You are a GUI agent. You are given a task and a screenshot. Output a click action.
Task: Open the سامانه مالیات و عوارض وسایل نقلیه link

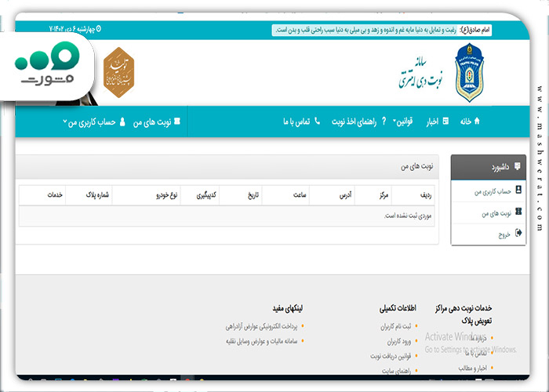[261, 341]
